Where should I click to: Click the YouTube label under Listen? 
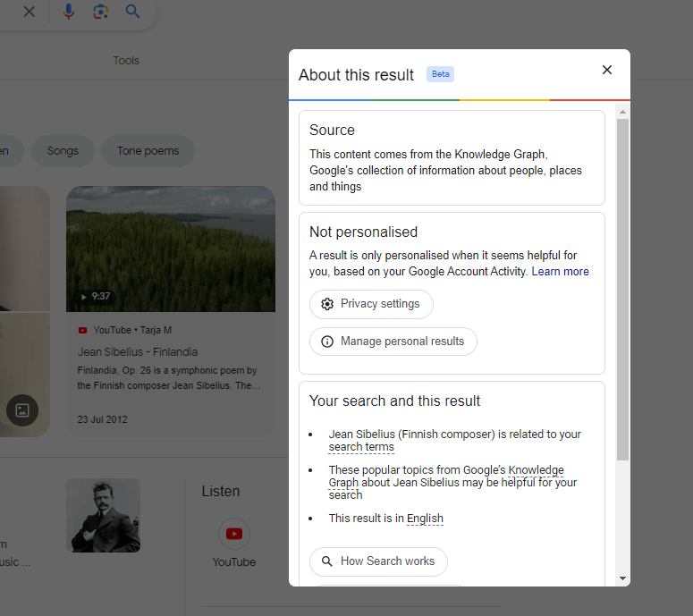tap(233, 562)
